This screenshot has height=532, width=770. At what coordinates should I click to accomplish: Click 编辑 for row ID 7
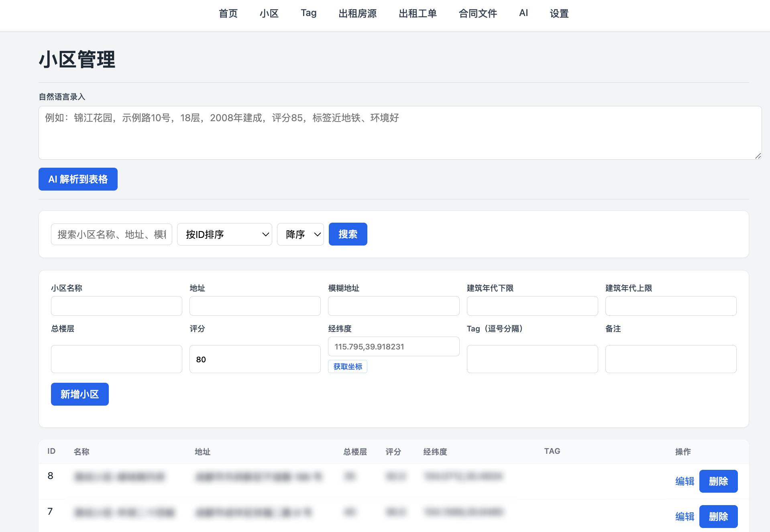tap(684, 517)
